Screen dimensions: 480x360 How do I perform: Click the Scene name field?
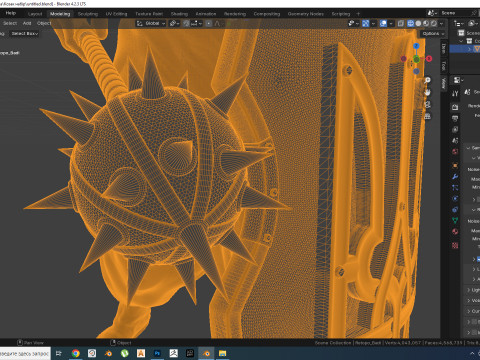(x=456, y=13)
